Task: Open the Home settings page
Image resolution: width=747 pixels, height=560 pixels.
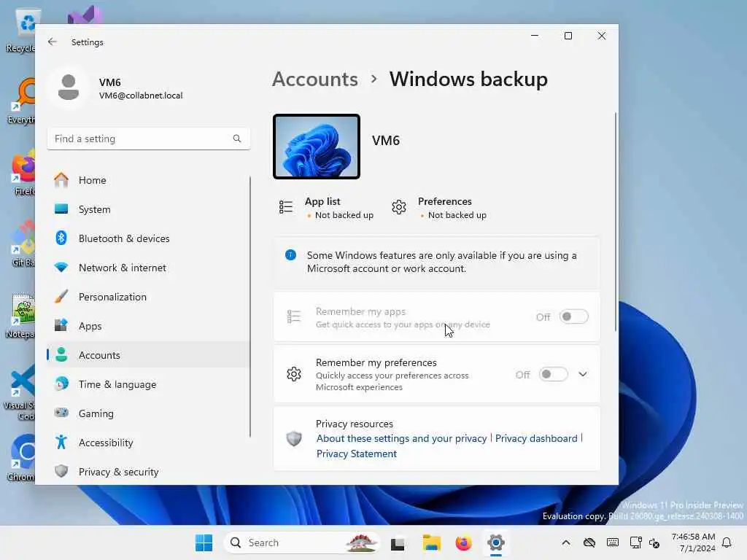Action: click(149, 180)
